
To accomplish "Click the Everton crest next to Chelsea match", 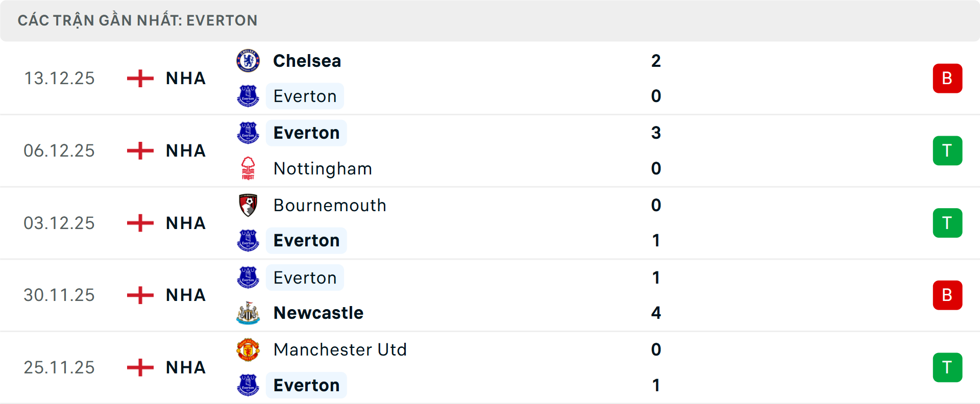I will pos(248,96).
